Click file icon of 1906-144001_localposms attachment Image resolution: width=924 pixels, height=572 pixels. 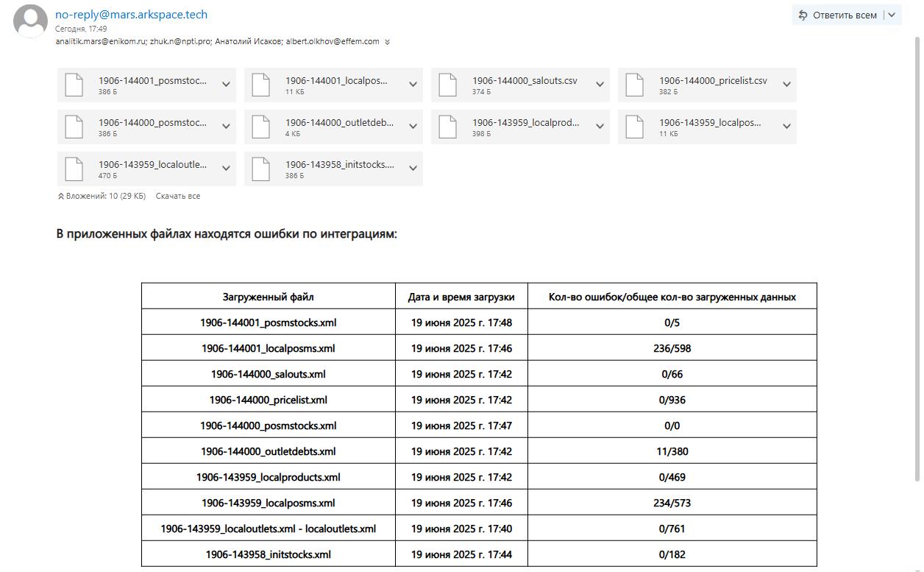[x=260, y=85]
